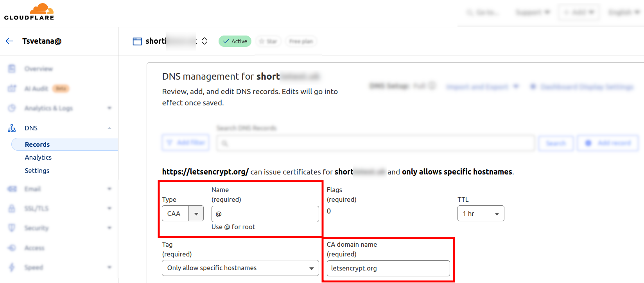Click the Access sidebar icon
This screenshot has height=283, width=644.
pyautogui.click(x=12, y=248)
